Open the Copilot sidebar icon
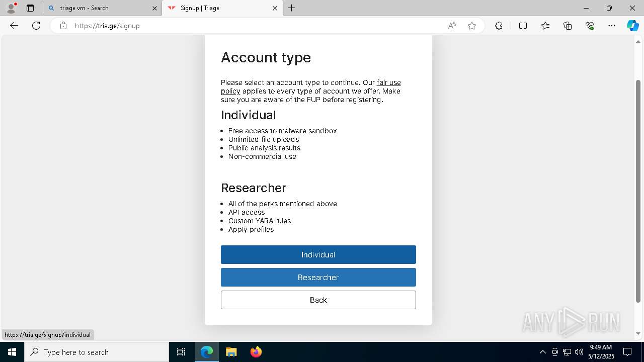644x362 pixels. click(632, 26)
